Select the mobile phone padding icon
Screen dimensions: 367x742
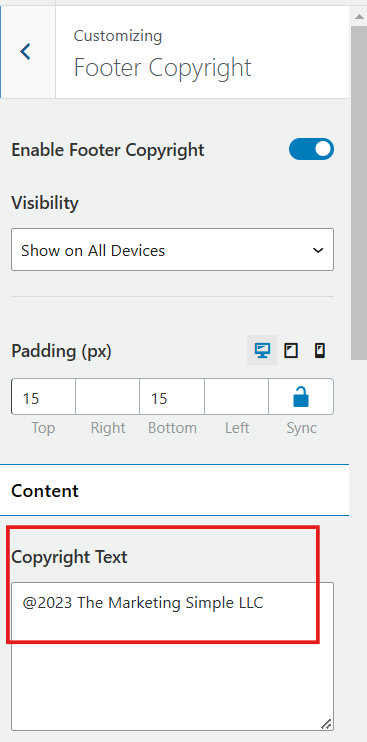point(320,351)
